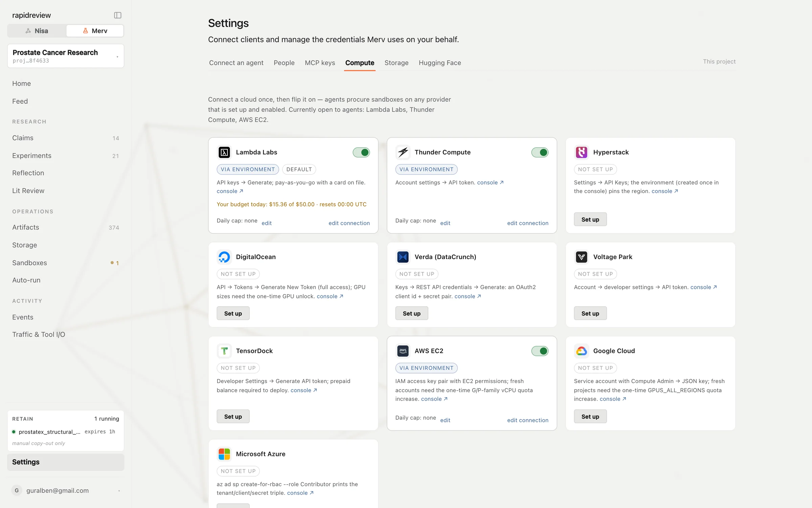Click the Nisa agent icon
The width and height of the screenshot is (812, 508).
coord(28,31)
